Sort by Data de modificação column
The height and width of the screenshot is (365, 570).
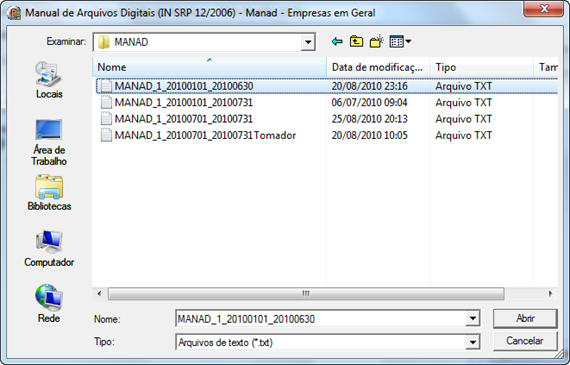click(x=378, y=67)
